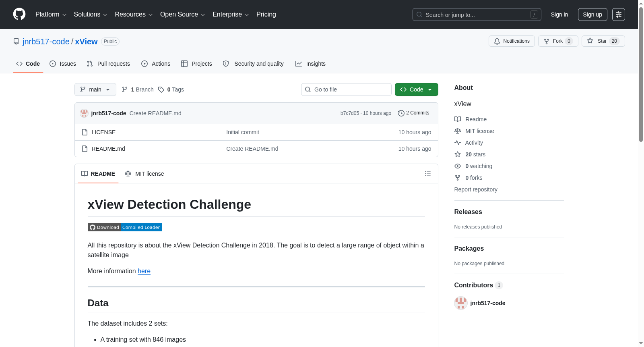
Task: Open the 2 Commits history
Action: click(x=414, y=113)
